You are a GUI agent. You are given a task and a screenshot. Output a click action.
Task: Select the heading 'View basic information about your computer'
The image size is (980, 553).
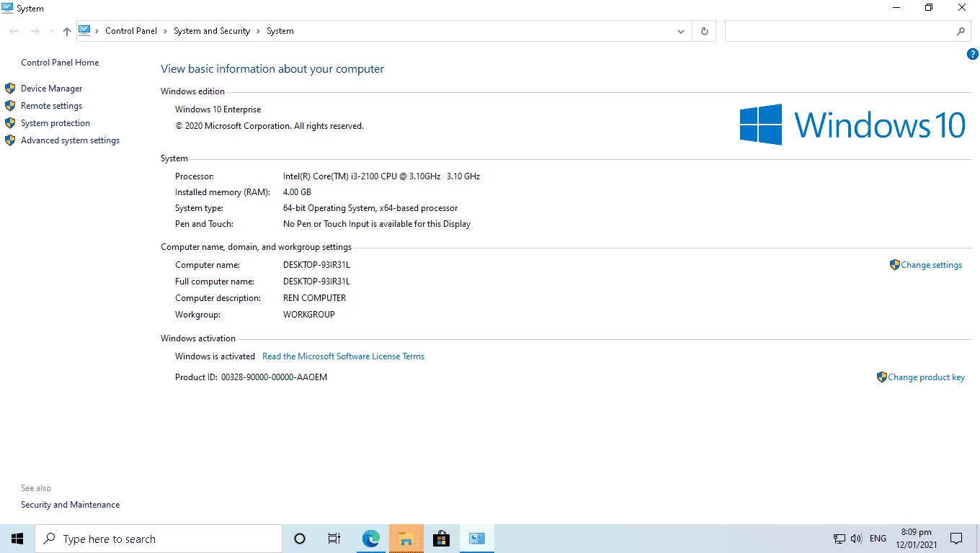(x=272, y=69)
